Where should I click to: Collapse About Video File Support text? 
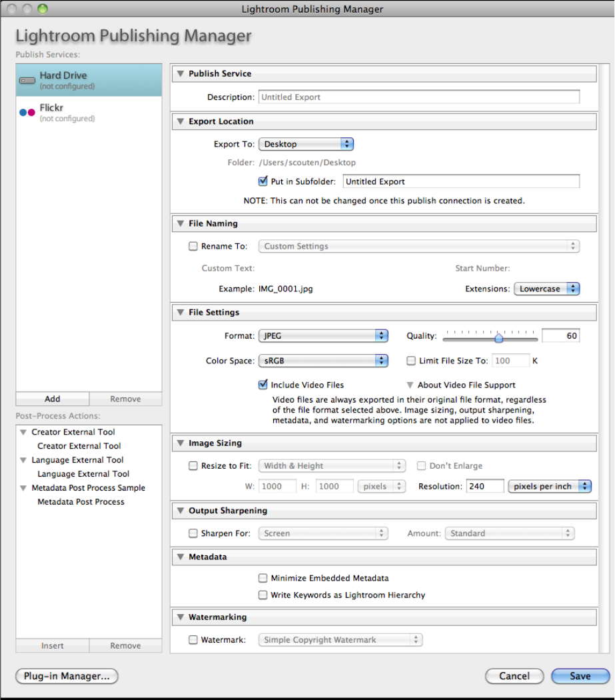point(410,385)
